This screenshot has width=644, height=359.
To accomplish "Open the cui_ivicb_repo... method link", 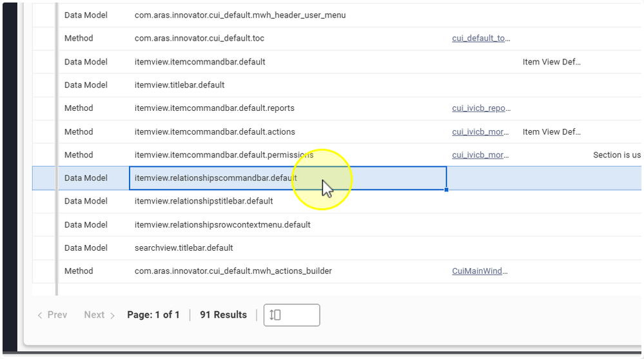I will [481, 108].
